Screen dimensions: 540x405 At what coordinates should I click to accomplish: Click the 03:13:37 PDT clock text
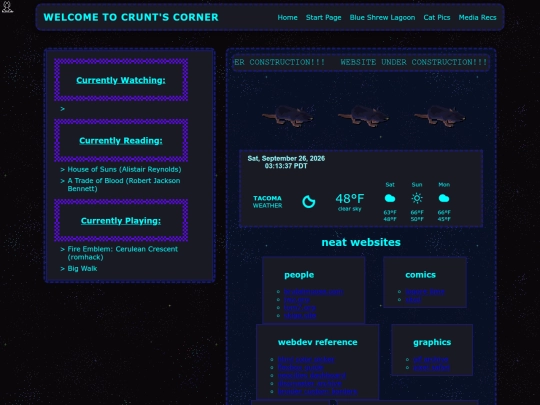286,166
